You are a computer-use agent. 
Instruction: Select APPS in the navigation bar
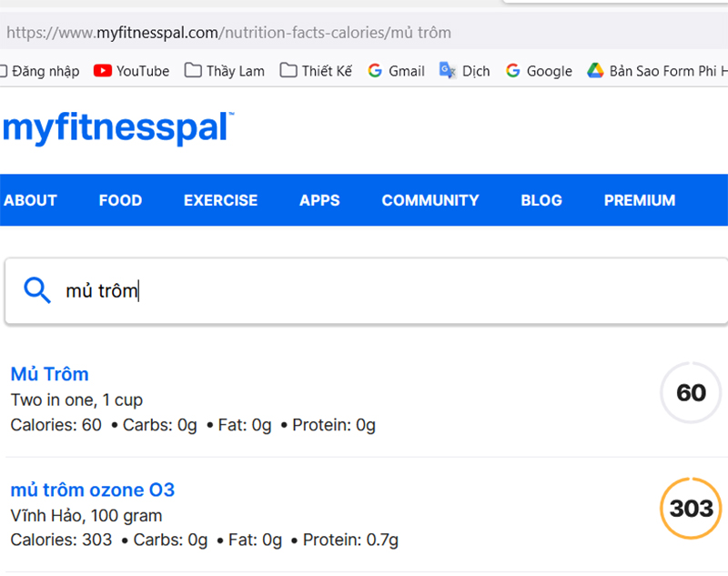pos(319,200)
